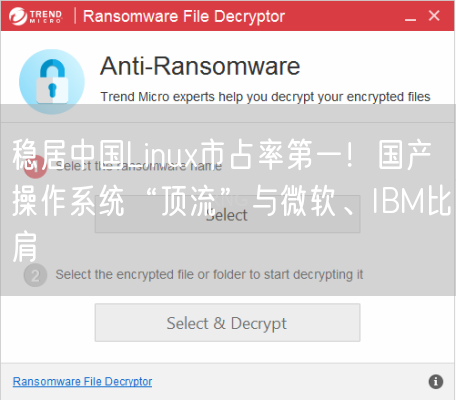The image size is (456, 400).
Task: Click the Chinese Linux headline overlay text
Action: pos(231,200)
